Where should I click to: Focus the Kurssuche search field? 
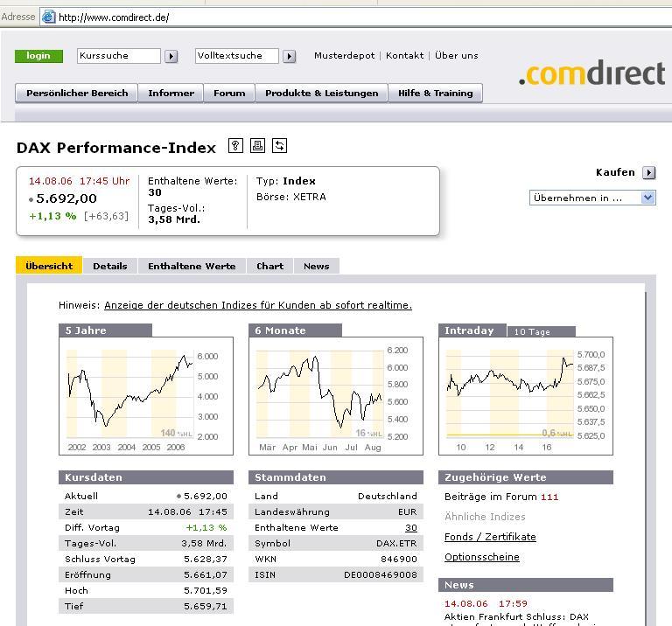coord(119,56)
